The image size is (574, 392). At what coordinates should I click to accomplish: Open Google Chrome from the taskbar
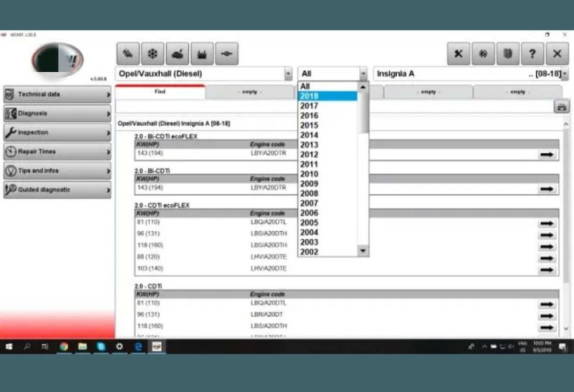[x=64, y=346]
